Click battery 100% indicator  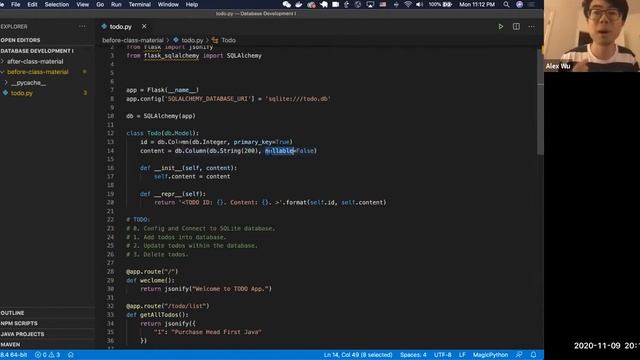[440, 4]
